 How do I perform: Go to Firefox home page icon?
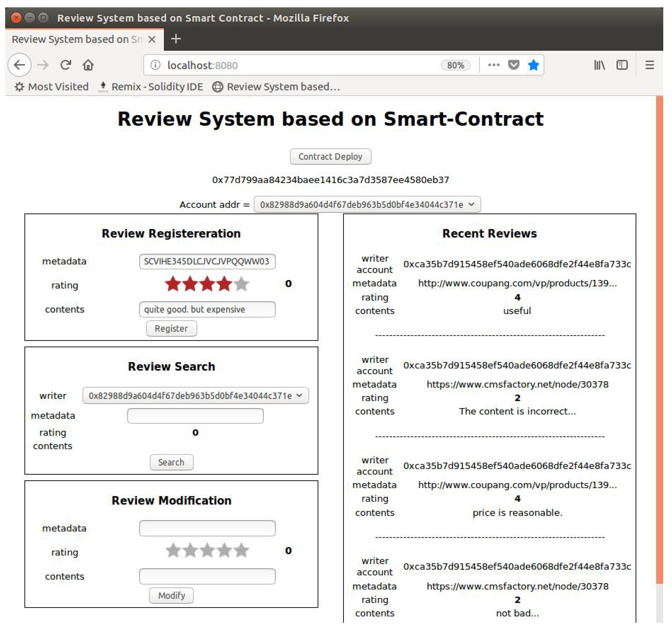88,65
